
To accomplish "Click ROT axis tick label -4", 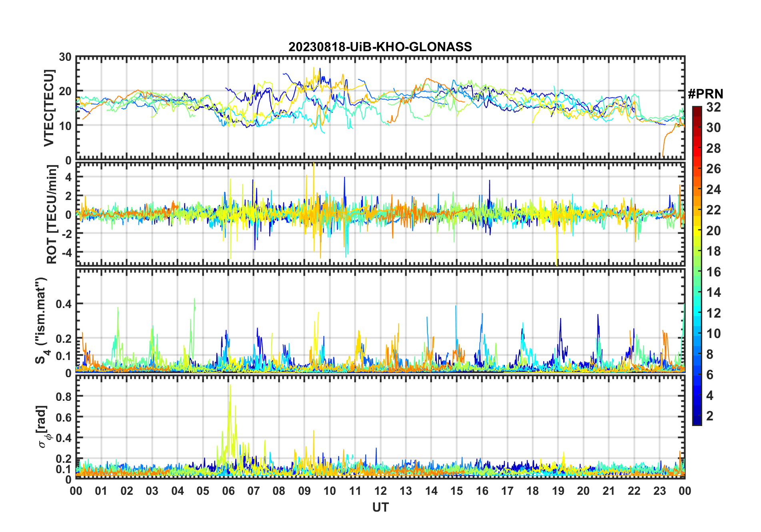I will tap(66, 252).
